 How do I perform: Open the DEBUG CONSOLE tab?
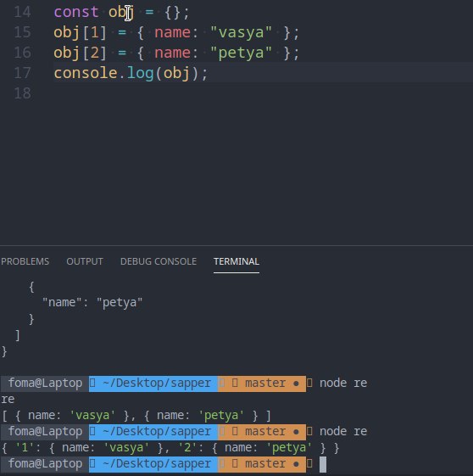pyautogui.click(x=159, y=261)
